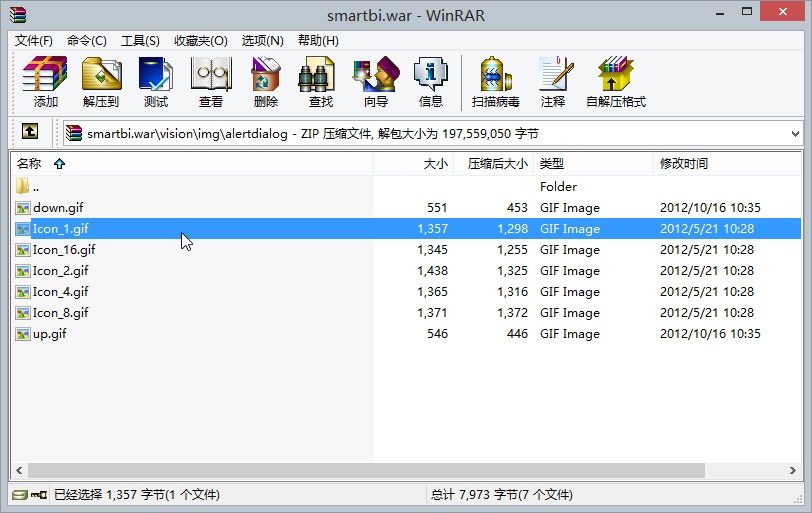Close the WinRAR window
This screenshot has height=513, width=812.
click(782, 11)
